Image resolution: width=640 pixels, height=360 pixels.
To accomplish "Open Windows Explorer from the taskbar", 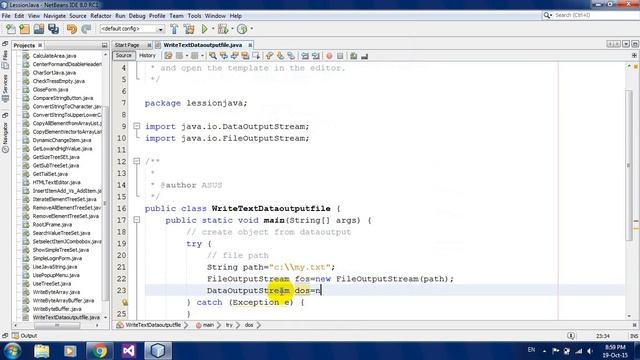I will 41,351.
